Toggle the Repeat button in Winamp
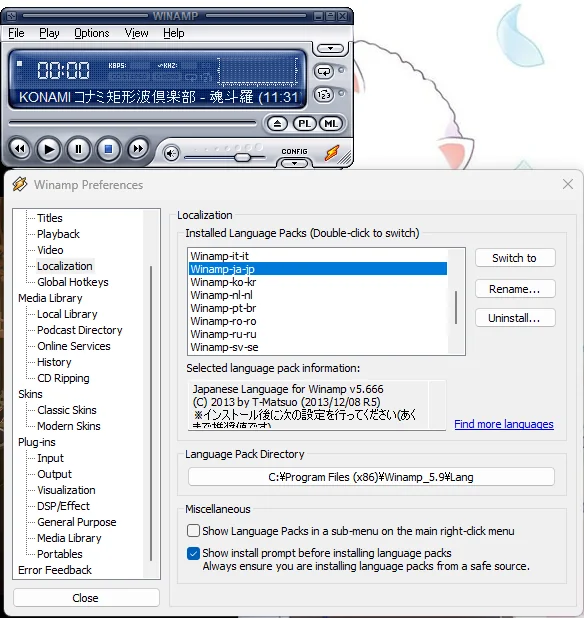 324,72
